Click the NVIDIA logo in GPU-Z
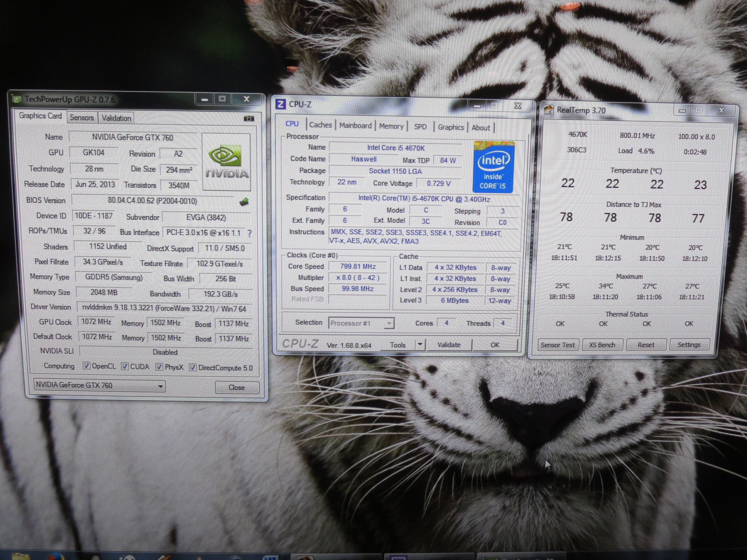The height and width of the screenshot is (560, 747). click(x=226, y=162)
